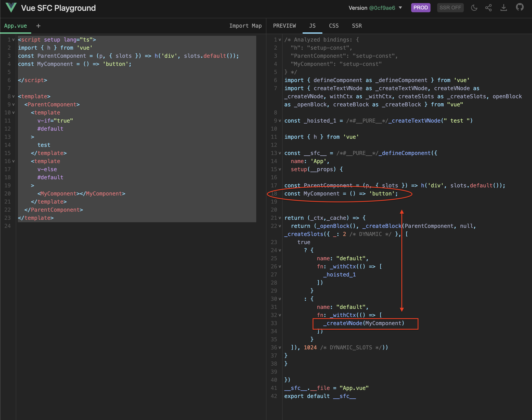This screenshot has height=420, width=532.
Task: Click line number 18 in the JS output gutter
Action: point(274,194)
